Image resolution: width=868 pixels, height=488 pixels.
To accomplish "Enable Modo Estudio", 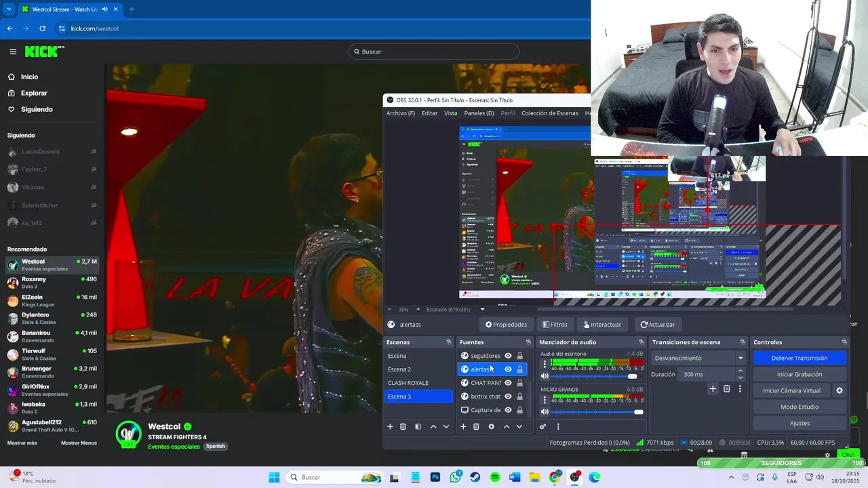I will coord(800,407).
